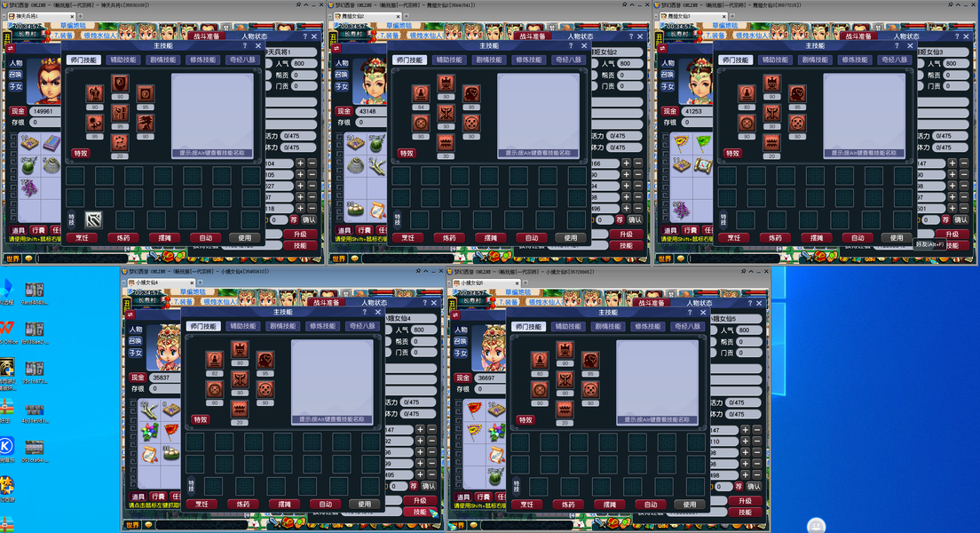Image resolution: width=980 pixels, height=533 pixels.
Task: Click 炼药 button in 舞姬女仙2 window
Action: [449, 238]
